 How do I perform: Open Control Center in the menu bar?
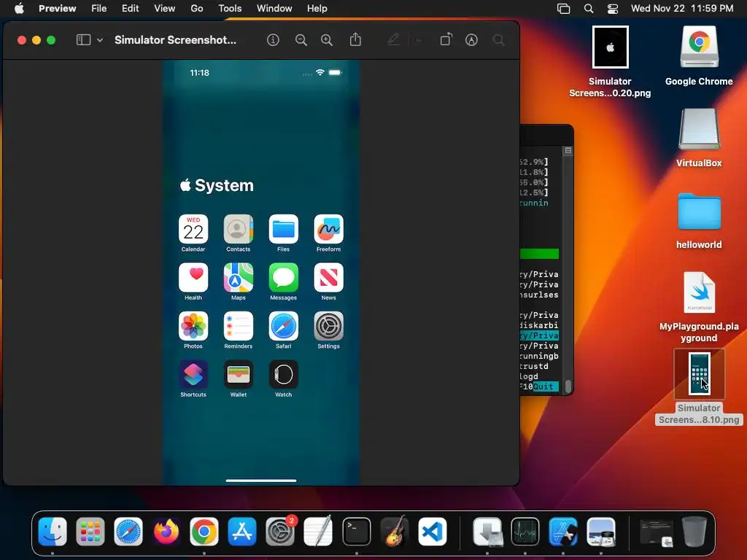[x=613, y=9]
